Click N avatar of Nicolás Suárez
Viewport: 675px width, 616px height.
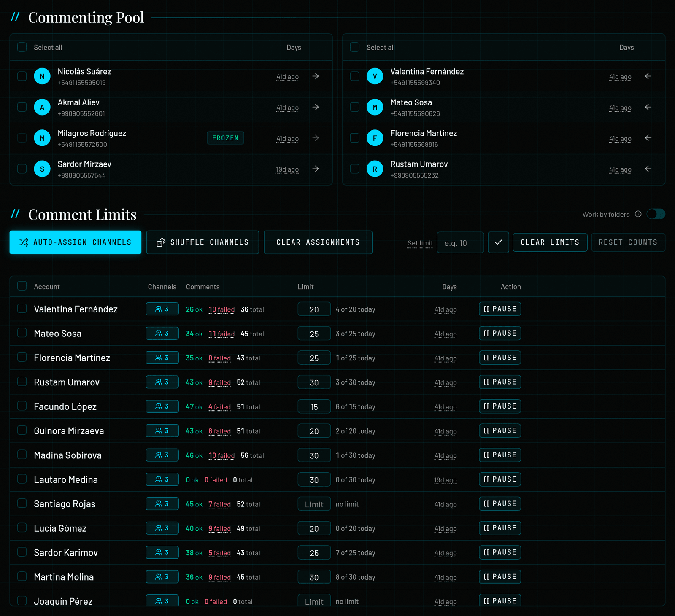pyautogui.click(x=42, y=76)
